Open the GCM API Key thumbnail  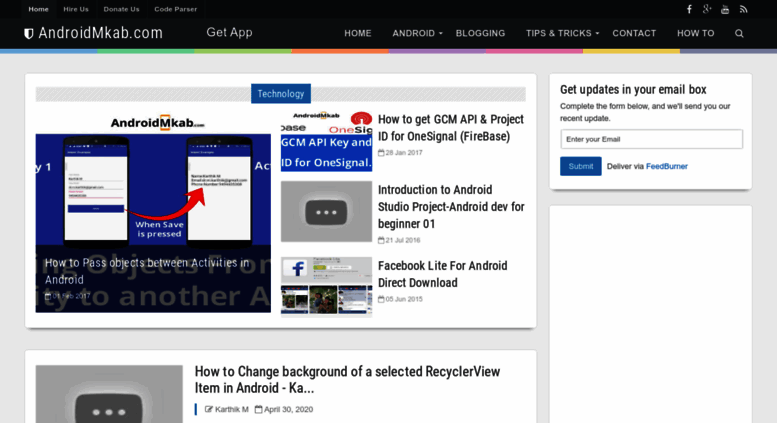[x=326, y=141]
